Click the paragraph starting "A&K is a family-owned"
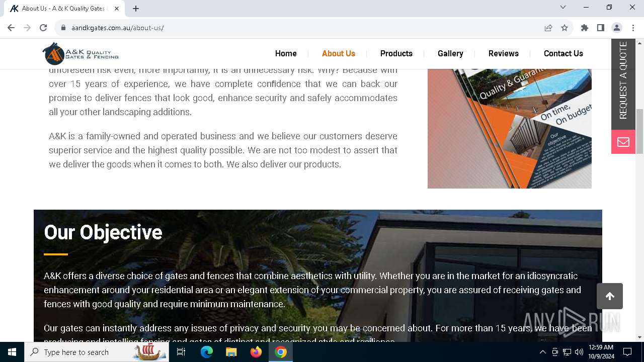 tap(223, 150)
